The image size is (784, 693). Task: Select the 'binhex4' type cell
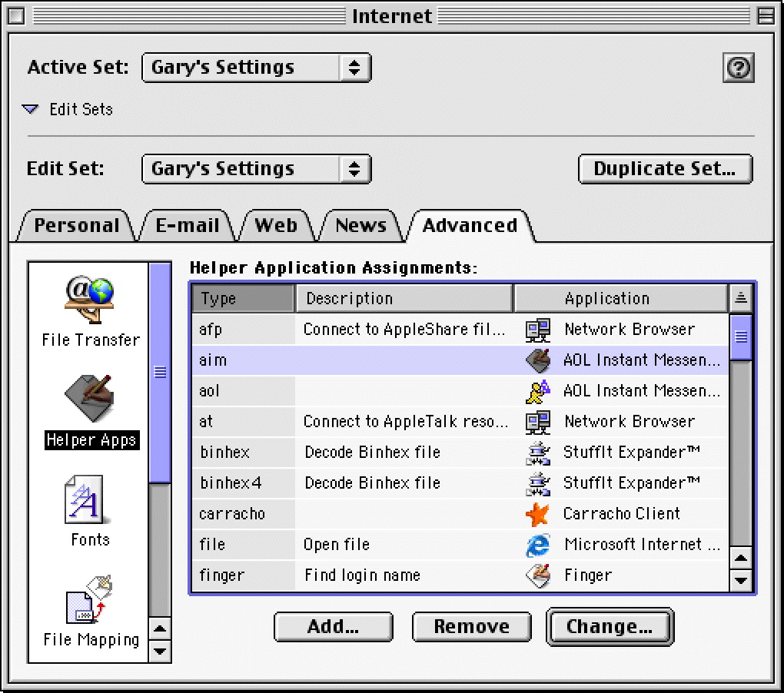pyautogui.click(x=244, y=483)
